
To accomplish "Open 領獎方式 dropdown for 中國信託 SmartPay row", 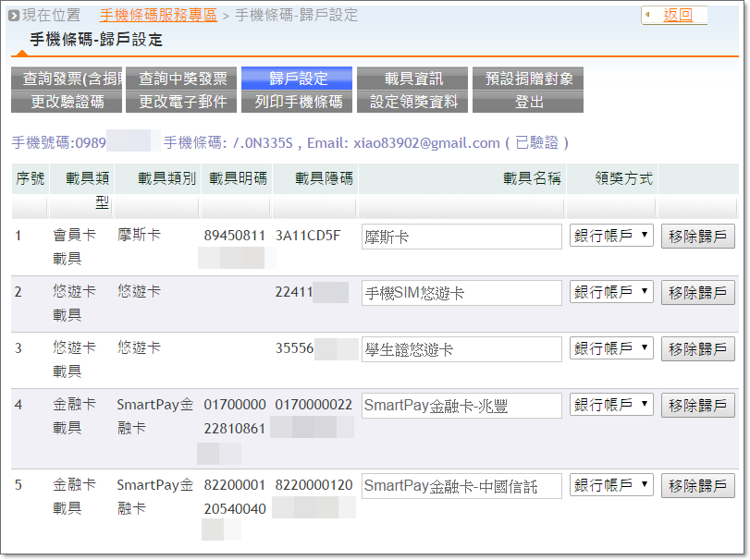I will 611,485.
